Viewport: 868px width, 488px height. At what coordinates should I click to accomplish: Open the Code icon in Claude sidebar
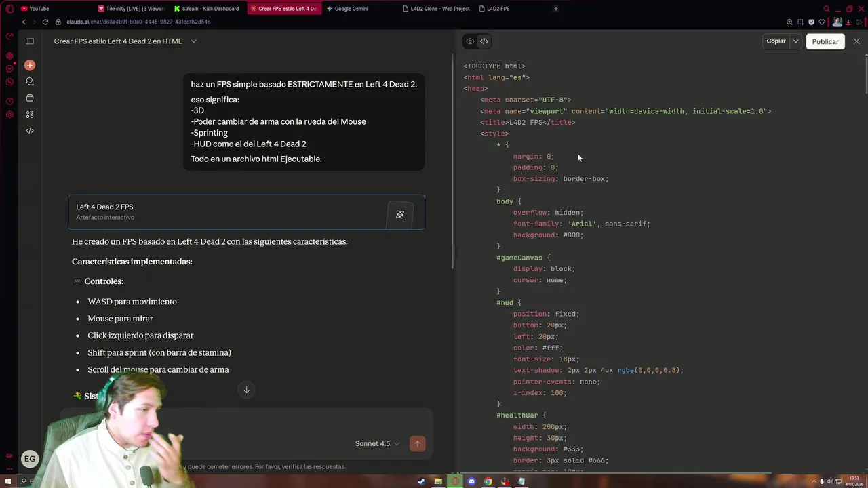click(x=30, y=131)
